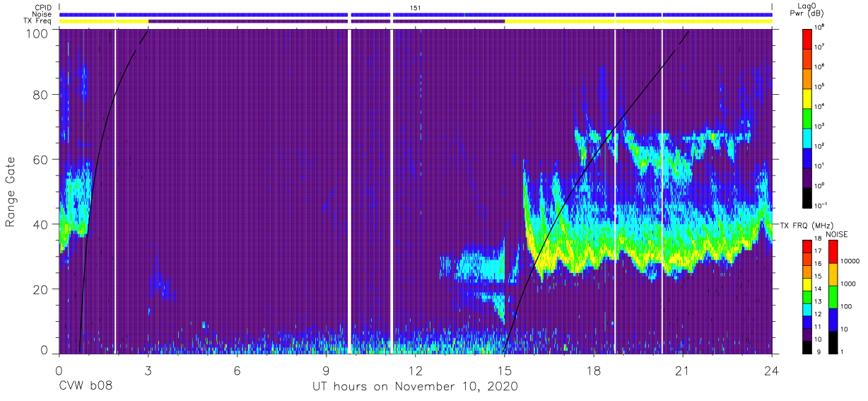Click x-axis hour tick label '9'
Image resolution: width=868 pixels, height=401 pixels.
pyautogui.click(x=326, y=370)
